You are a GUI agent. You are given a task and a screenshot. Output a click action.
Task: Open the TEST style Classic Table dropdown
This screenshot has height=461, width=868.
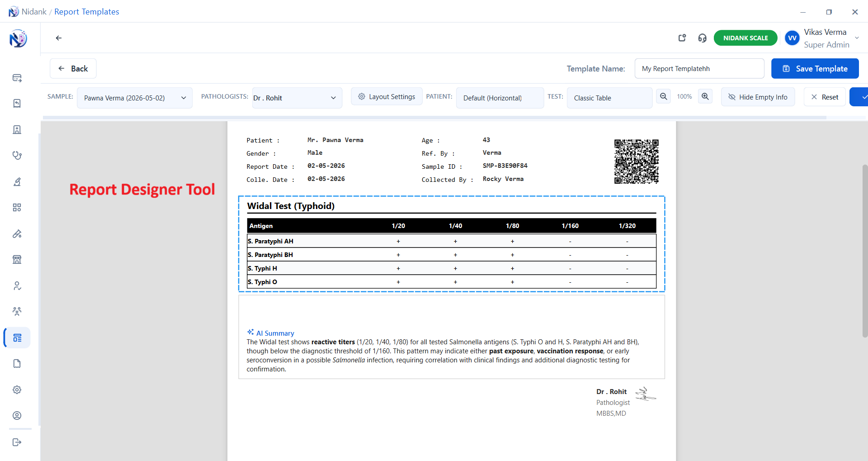click(609, 98)
